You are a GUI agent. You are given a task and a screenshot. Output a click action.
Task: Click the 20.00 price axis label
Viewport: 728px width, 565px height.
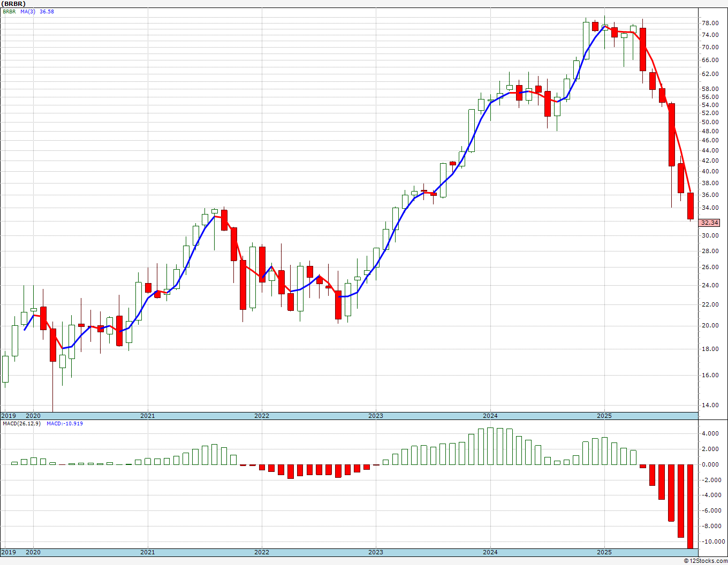[x=710, y=325]
